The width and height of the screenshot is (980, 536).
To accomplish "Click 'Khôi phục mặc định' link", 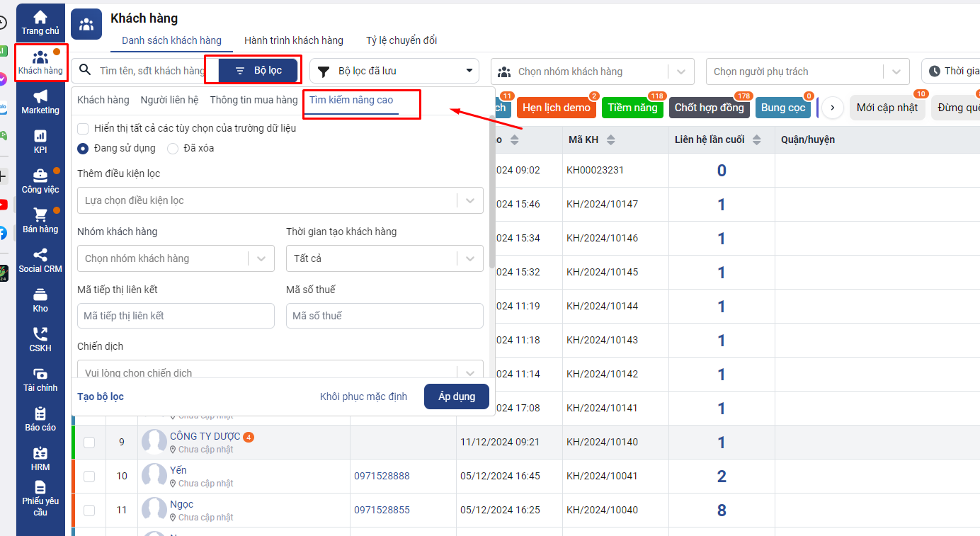I will point(363,397).
